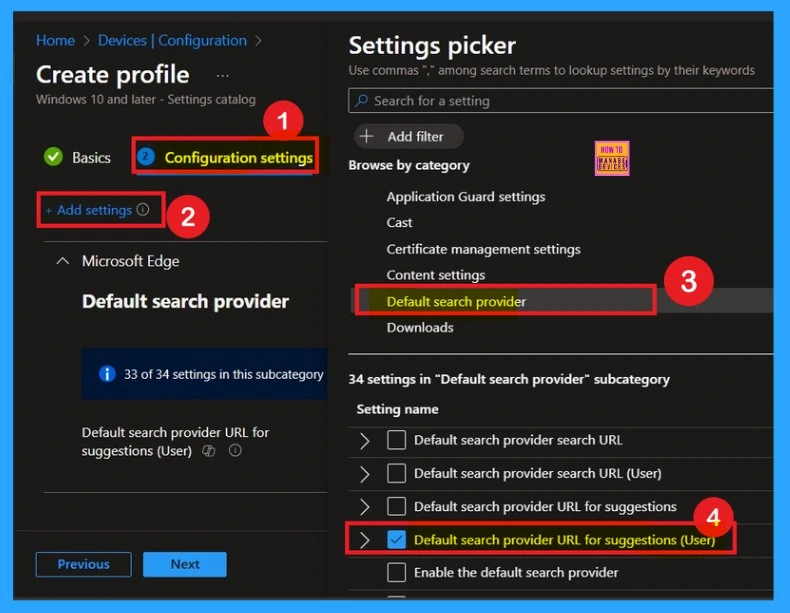
Task: Check Default search provider URL for suggestions checkbox
Action: tap(397, 506)
